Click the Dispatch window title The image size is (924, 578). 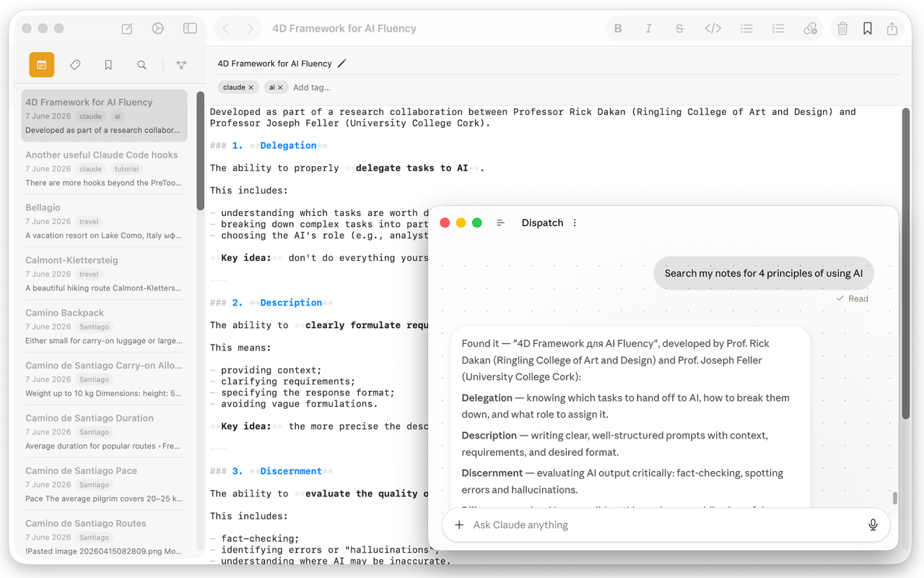tap(542, 223)
